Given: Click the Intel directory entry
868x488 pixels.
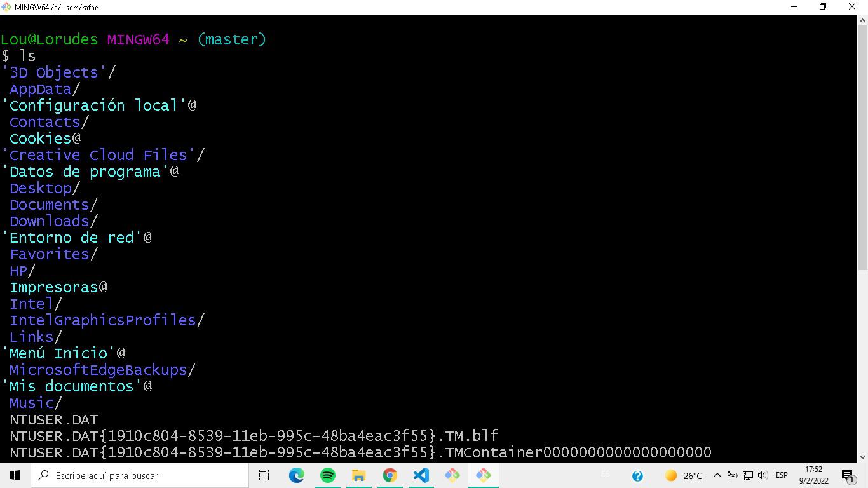Looking at the screenshot, I should pyautogui.click(x=36, y=304).
